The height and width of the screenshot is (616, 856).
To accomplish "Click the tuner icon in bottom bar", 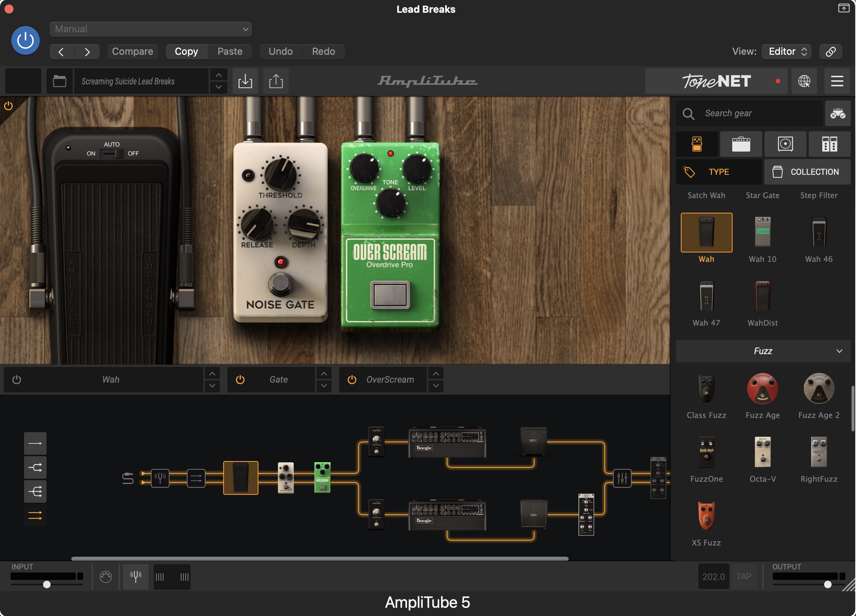I will [136, 577].
